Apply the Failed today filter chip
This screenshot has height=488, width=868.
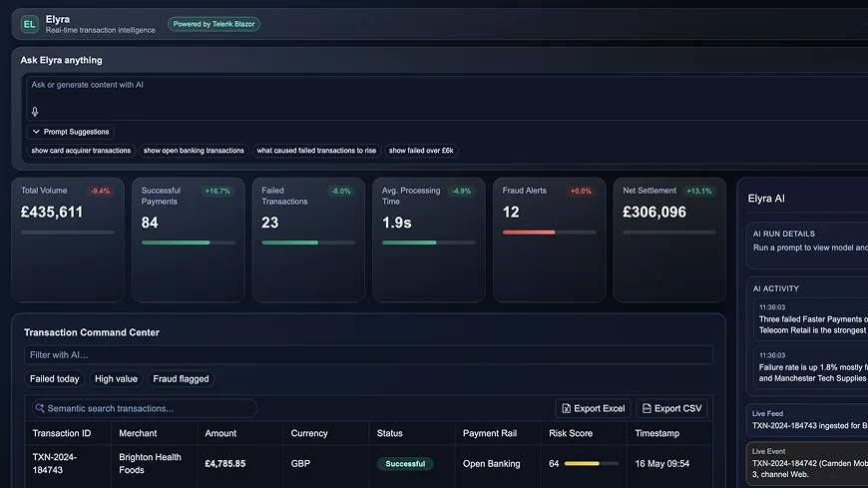54,379
